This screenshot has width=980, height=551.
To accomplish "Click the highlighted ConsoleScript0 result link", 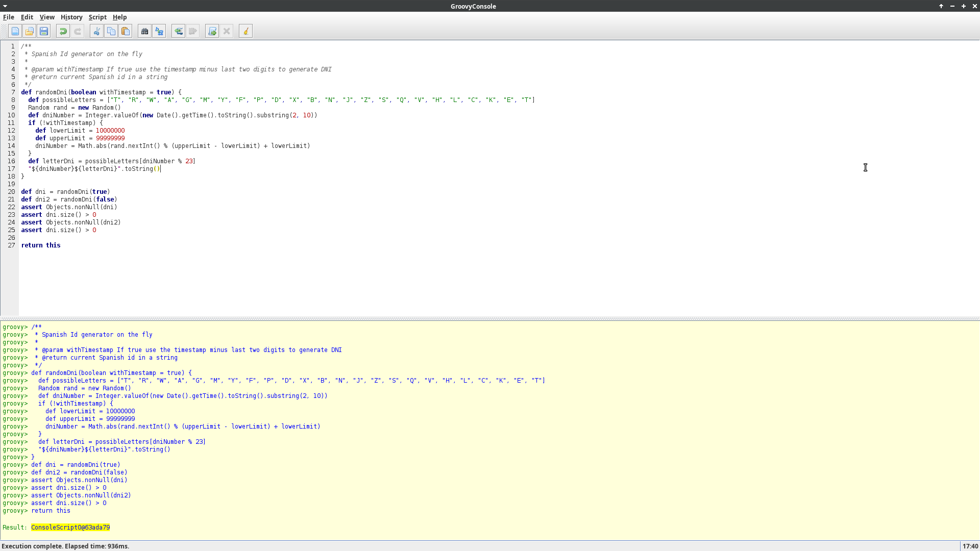I will coord(70,528).
